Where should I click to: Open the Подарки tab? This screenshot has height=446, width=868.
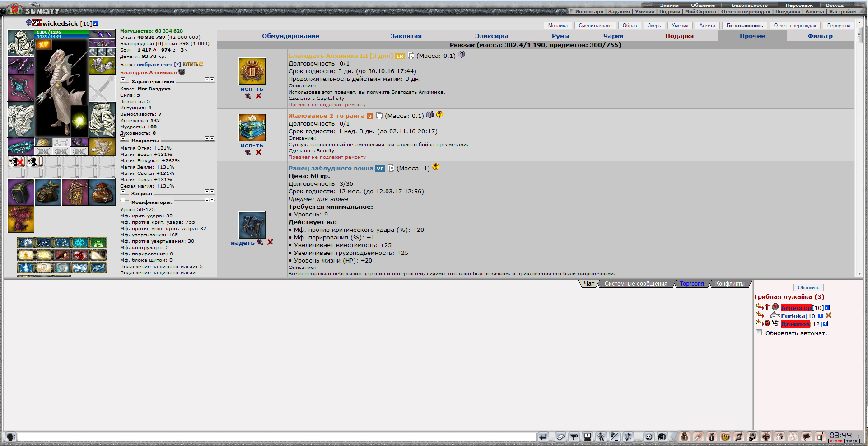[679, 36]
